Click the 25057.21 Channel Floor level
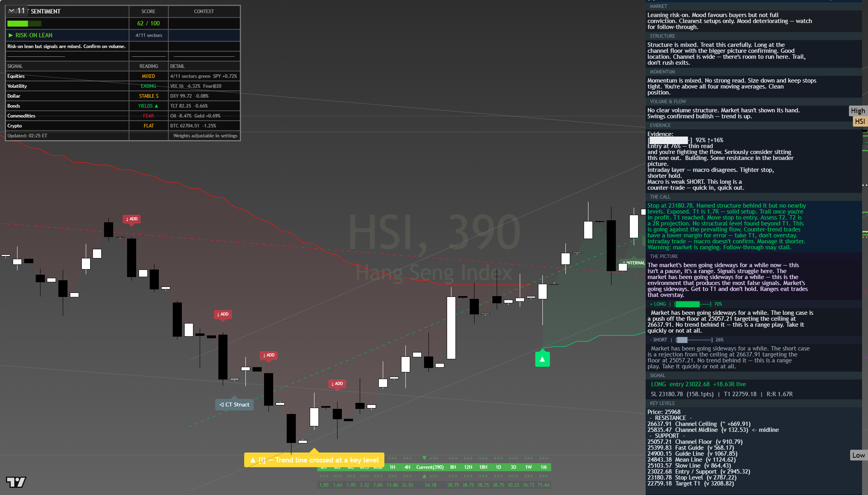This screenshot has height=495, width=868. [x=695, y=442]
